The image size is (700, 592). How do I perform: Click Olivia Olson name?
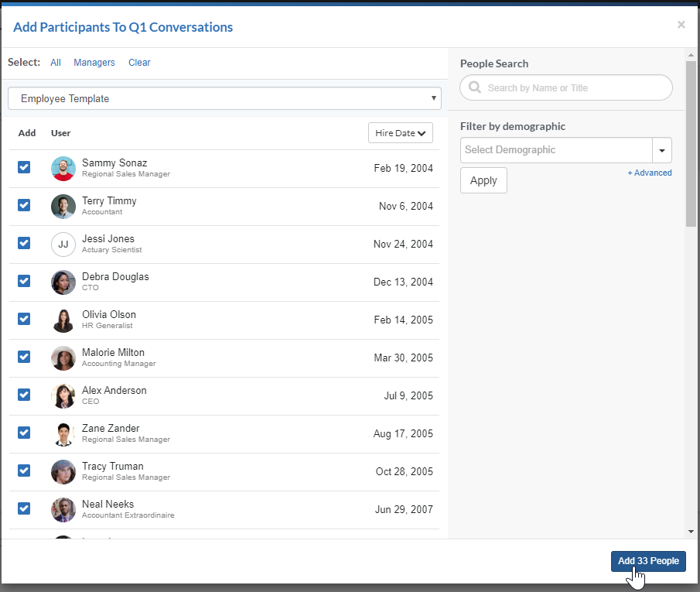109,314
